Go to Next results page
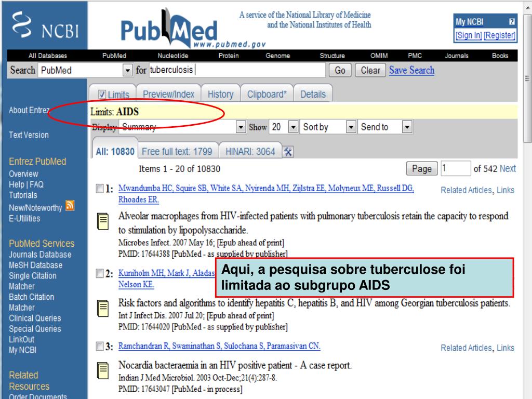Screen dimensions: 532x399 pyautogui.click(x=508, y=169)
